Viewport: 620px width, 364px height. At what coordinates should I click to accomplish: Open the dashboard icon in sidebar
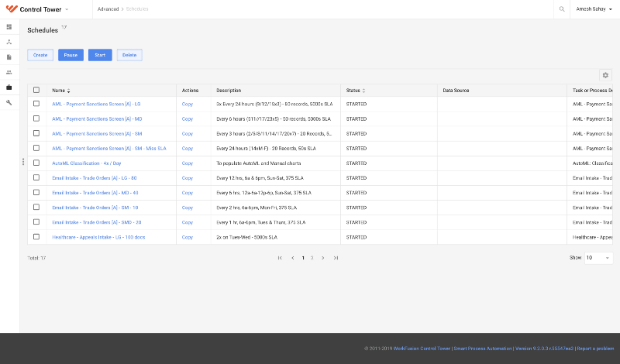[x=9, y=27]
